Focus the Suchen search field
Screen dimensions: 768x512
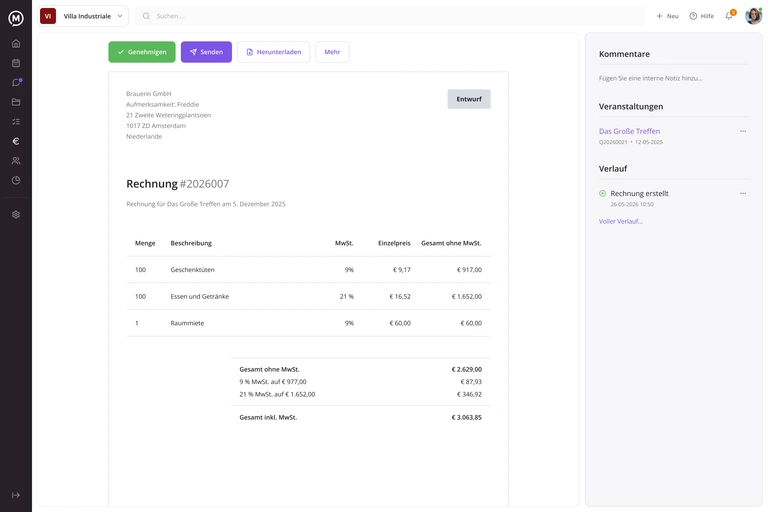pyautogui.click(x=390, y=16)
